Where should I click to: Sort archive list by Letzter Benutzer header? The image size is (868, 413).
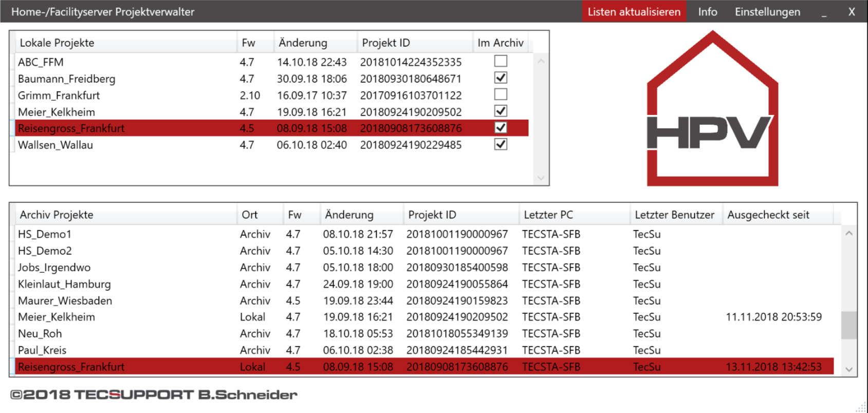point(676,215)
